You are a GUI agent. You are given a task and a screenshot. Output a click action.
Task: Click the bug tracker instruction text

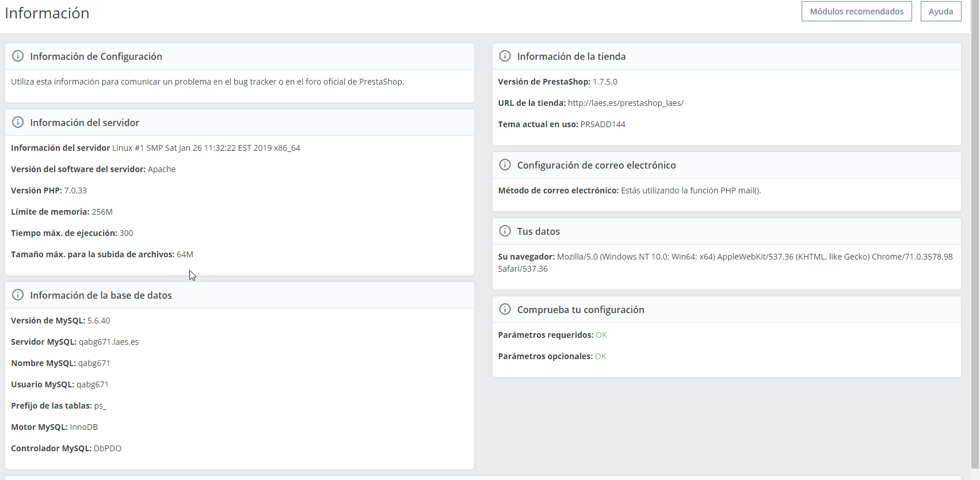click(x=207, y=82)
